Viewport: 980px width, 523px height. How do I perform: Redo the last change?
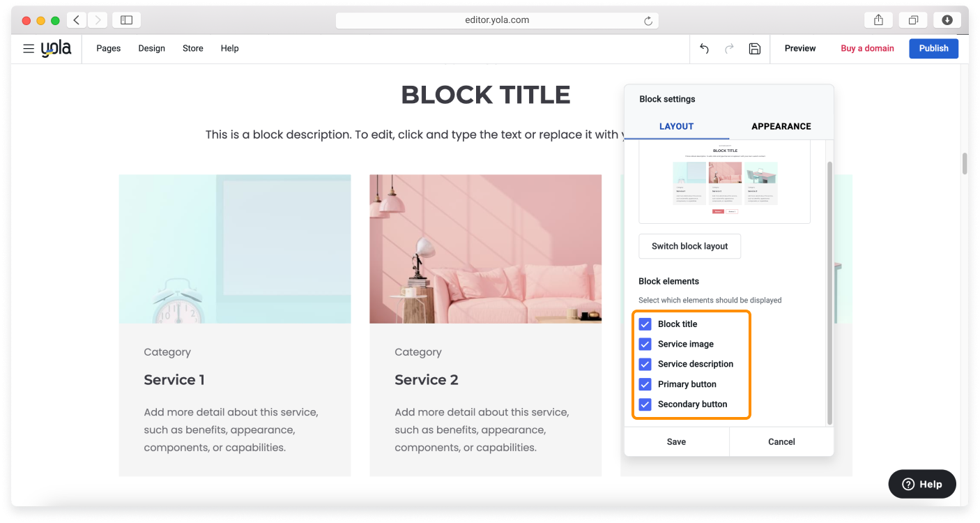(729, 48)
